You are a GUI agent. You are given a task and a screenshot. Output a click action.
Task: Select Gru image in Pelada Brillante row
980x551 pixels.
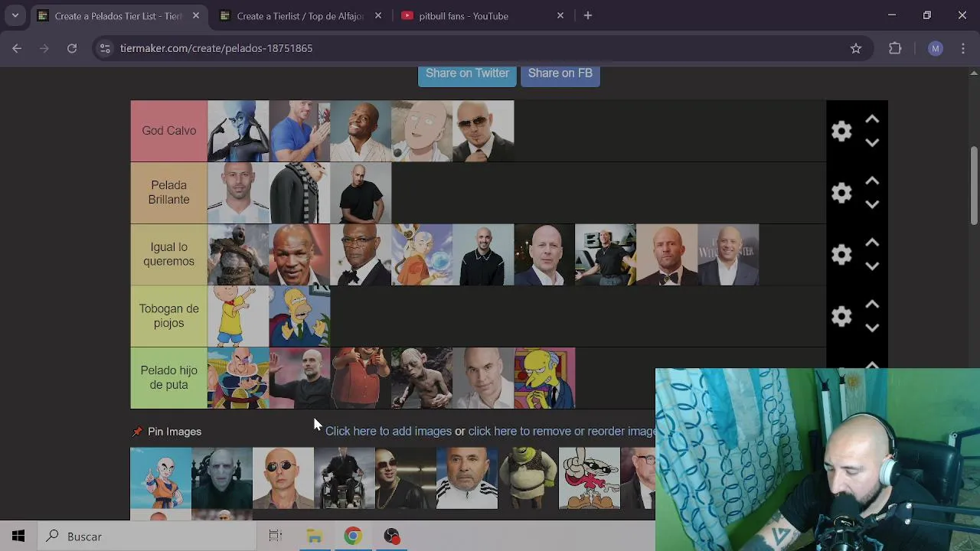pos(299,193)
